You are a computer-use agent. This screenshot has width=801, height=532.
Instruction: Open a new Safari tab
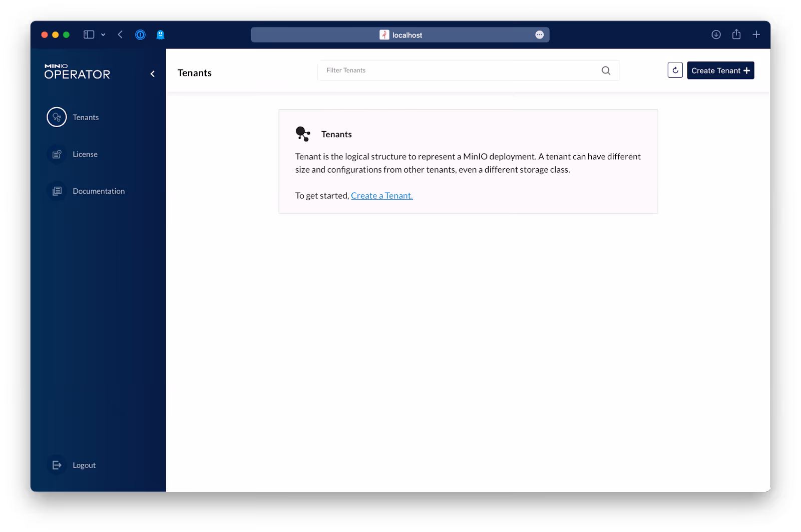click(756, 35)
